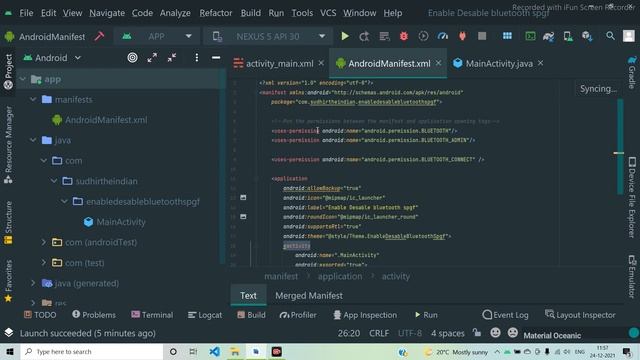Click the sad face feedback icon
The width and height of the screenshot is (640, 360).
[x=513, y=333]
